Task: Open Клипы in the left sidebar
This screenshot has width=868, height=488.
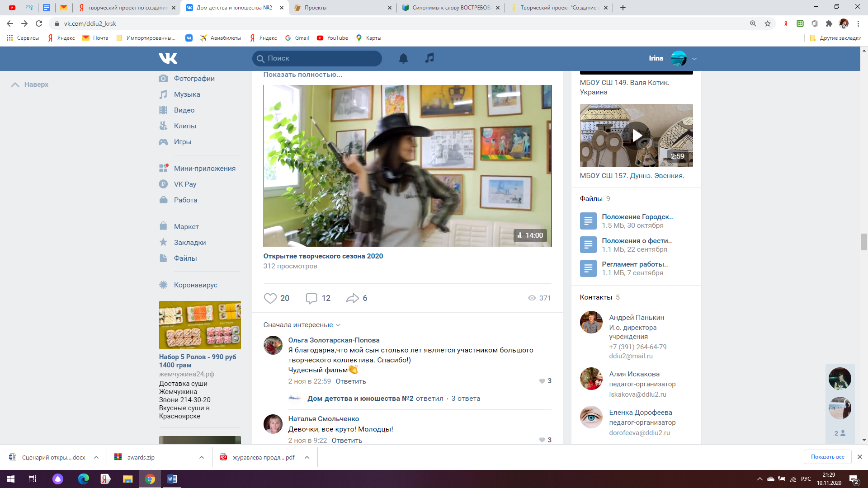Action: click(185, 126)
